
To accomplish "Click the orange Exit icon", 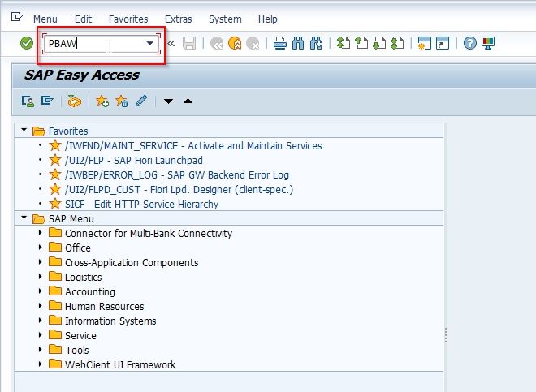I will (235, 43).
